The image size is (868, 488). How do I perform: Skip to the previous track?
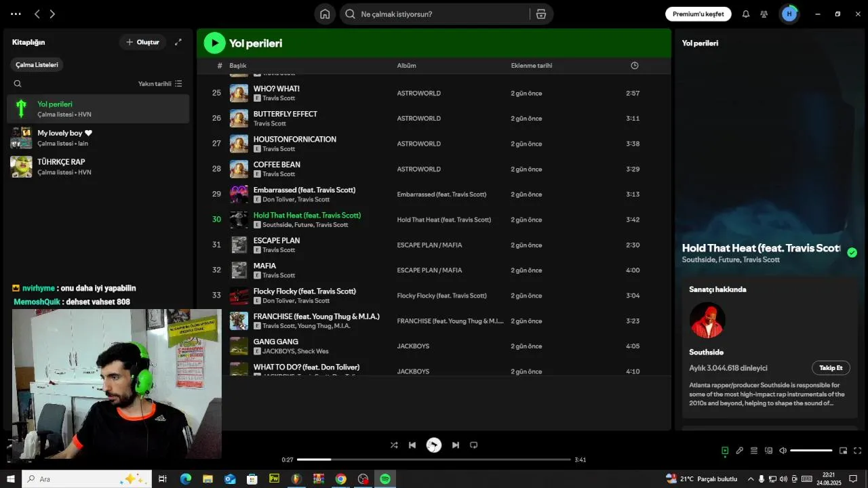click(x=412, y=445)
